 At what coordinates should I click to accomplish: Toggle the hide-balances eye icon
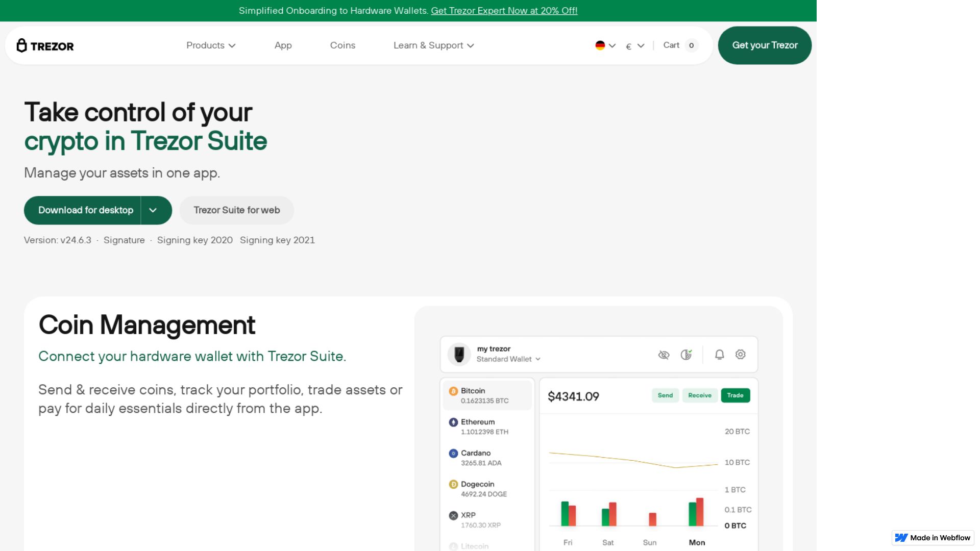[x=664, y=355]
